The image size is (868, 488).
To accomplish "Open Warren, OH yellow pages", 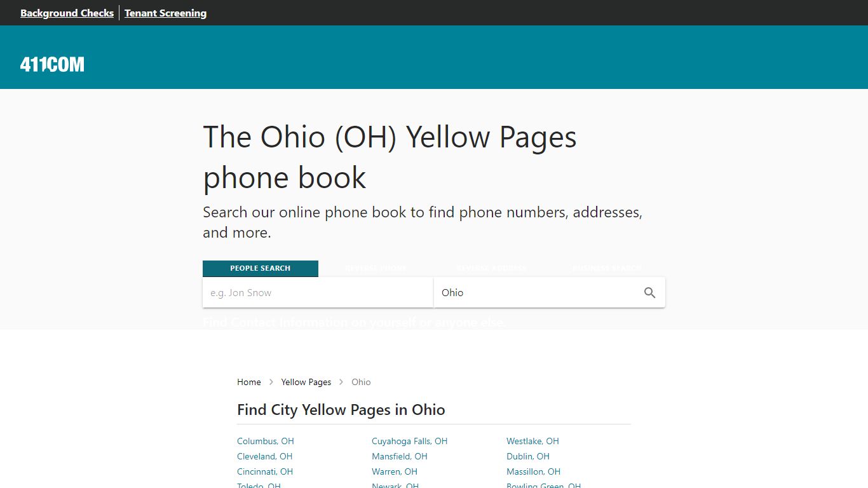I will pos(395,471).
